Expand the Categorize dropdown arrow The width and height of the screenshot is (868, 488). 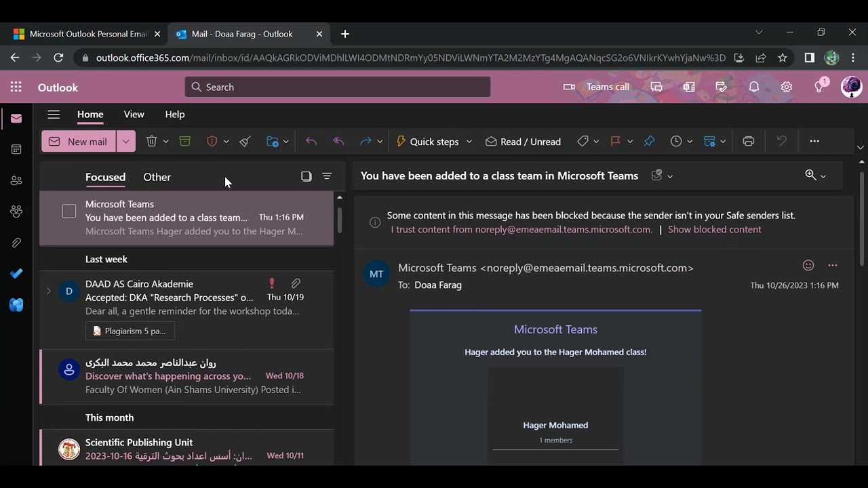coord(596,141)
